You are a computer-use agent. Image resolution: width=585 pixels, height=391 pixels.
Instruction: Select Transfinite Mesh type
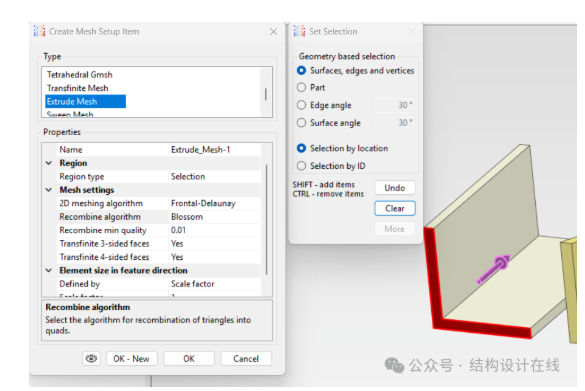78,88
